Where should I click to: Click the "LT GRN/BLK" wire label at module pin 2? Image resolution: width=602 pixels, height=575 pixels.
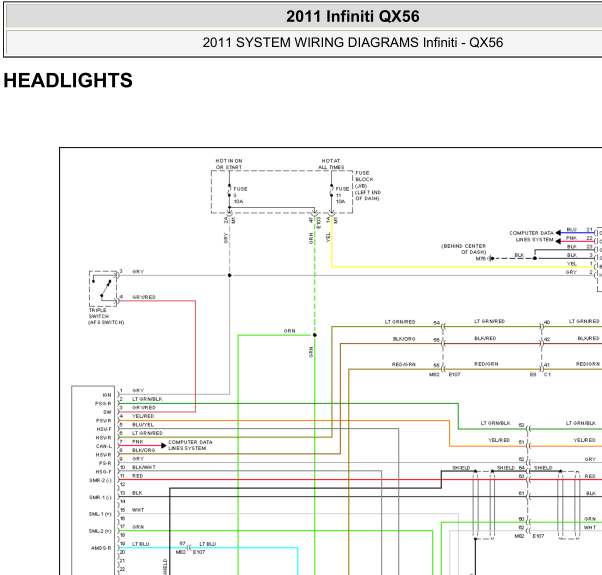147,399
